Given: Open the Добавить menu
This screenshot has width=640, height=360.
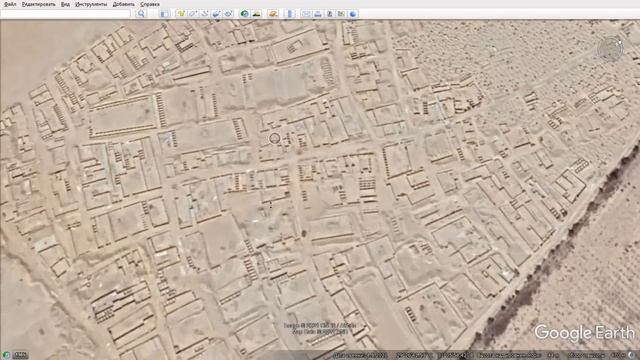Looking at the screenshot, I should (x=123, y=4).
